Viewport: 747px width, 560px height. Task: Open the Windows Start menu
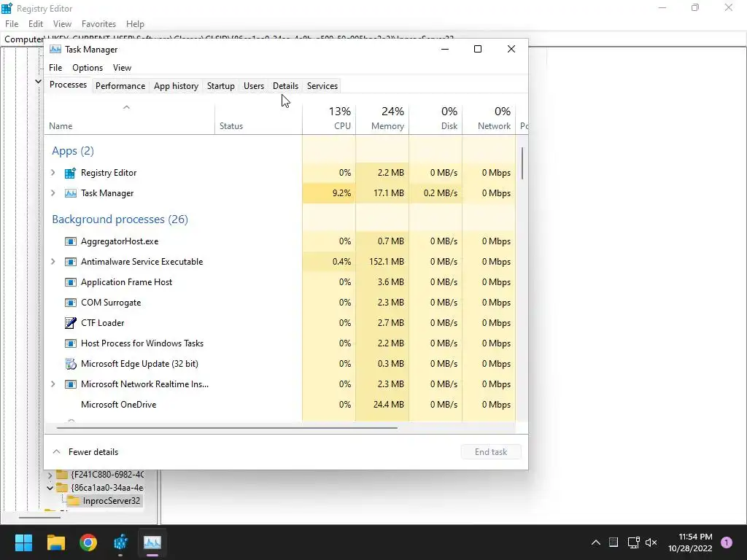[x=23, y=542]
